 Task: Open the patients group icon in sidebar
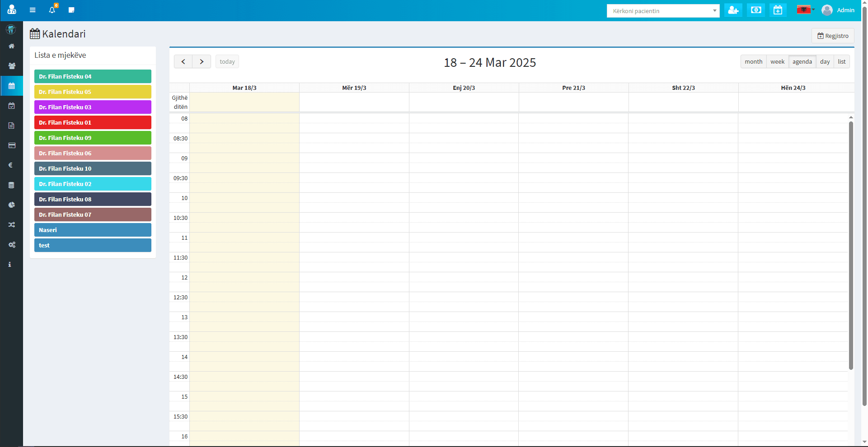(12, 66)
